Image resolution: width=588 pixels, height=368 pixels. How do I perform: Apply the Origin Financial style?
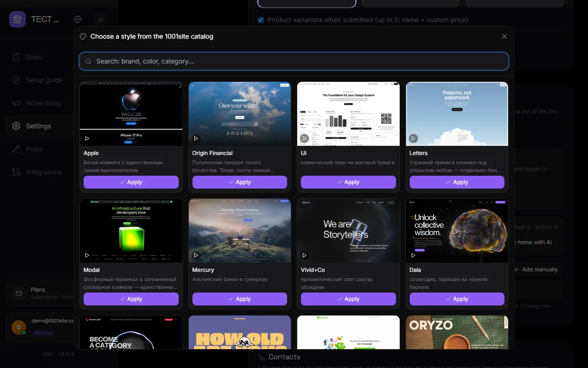point(240,182)
